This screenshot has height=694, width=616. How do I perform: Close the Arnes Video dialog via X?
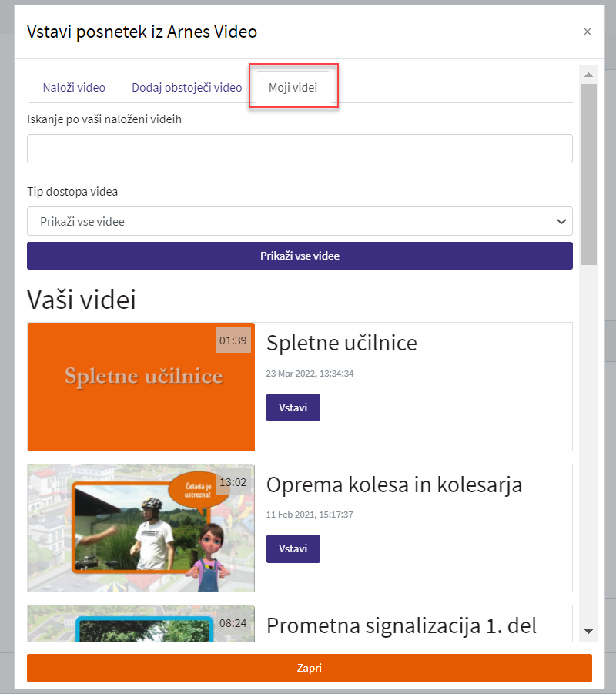click(588, 32)
